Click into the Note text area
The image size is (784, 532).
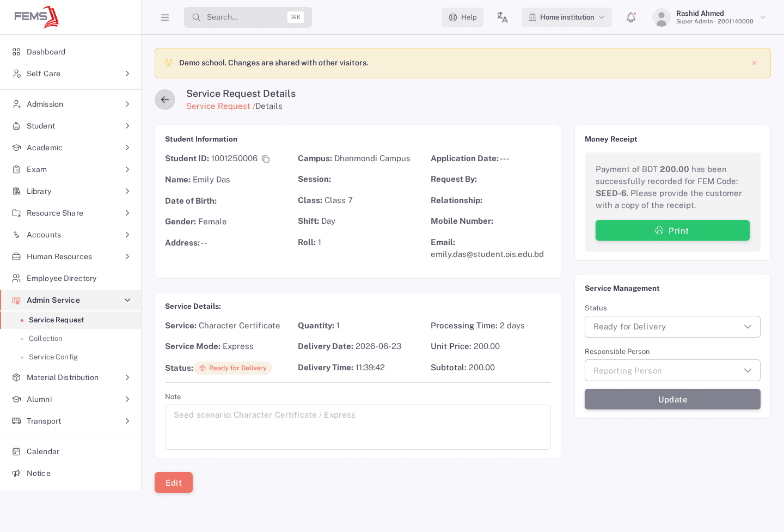(x=358, y=427)
